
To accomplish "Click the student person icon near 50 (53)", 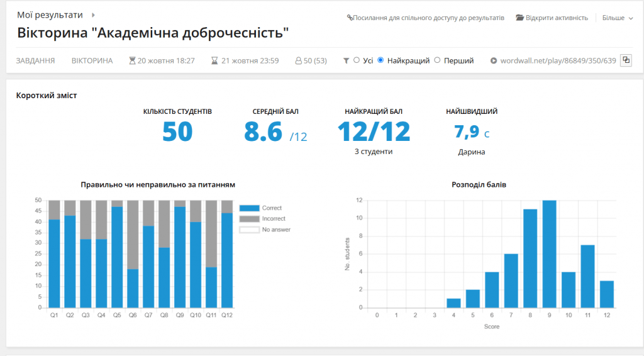I will [299, 61].
